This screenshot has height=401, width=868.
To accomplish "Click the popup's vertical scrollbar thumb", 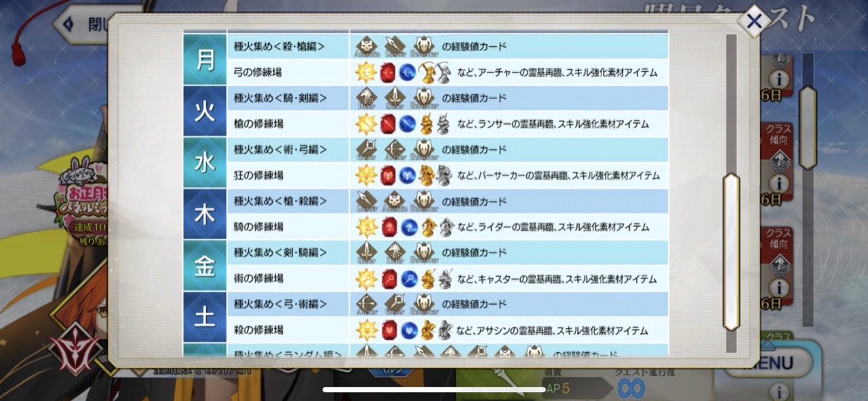I will 731,252.
